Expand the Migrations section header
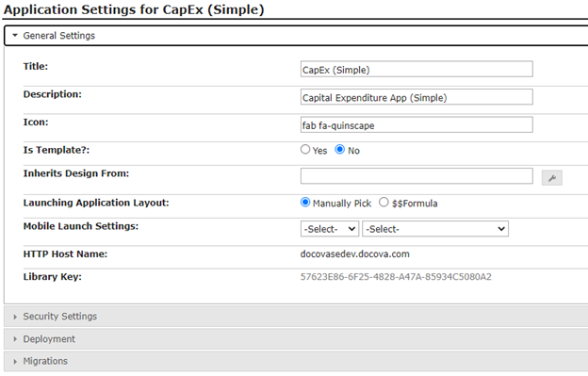Image resolution: width=588 pixels, height=376 pixels. point(296,361)
